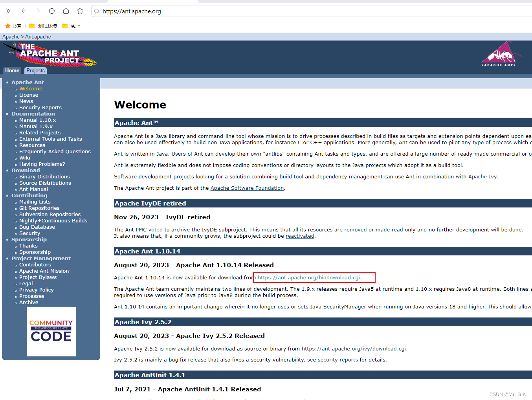The image size is (532, 400).
Task: Open Security Reports in the sidebar
Action: [x=40, y=108]
